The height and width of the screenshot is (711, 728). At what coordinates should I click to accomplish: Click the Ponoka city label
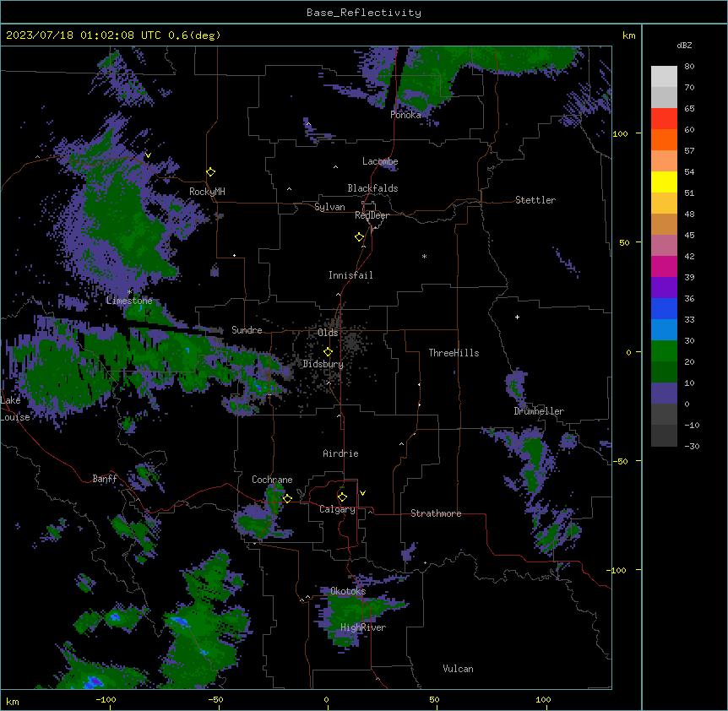pos(405,115)
